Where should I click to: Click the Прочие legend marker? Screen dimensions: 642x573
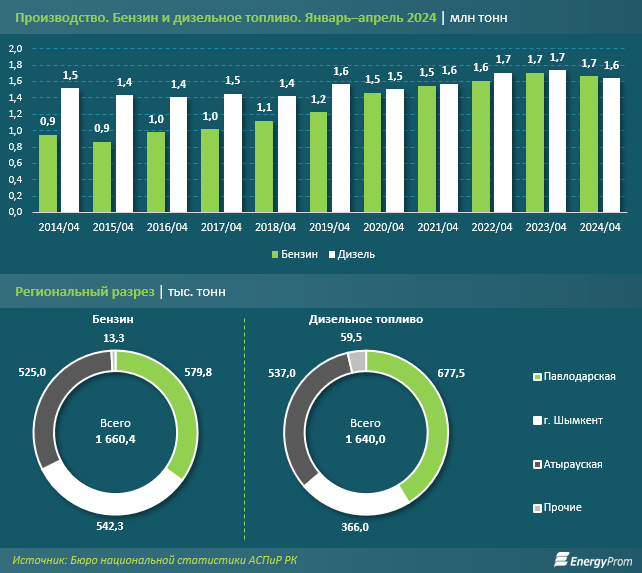[x=537, y=508]
